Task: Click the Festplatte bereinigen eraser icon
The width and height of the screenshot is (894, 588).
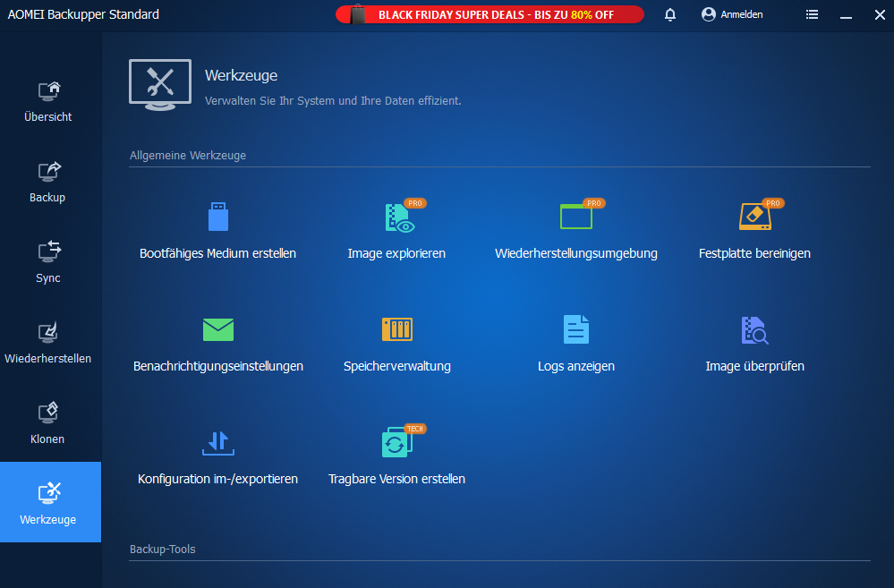Action: pos(755,217)
